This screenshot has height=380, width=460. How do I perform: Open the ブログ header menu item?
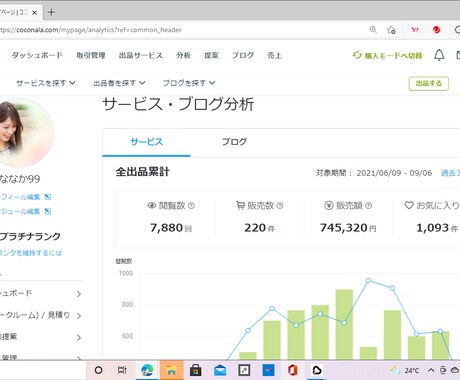click(243, 55)
